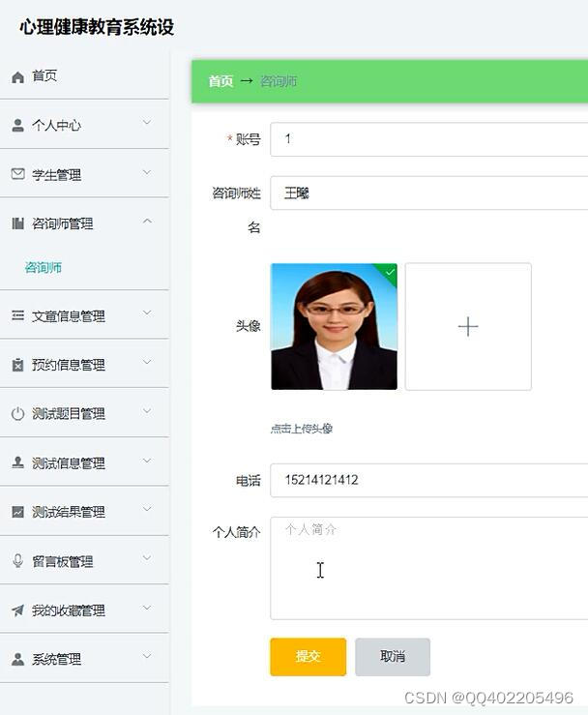Click the clipboard icon beside 预约信息管理
Screen dimensions: 588x715
(x=17, y=365)
